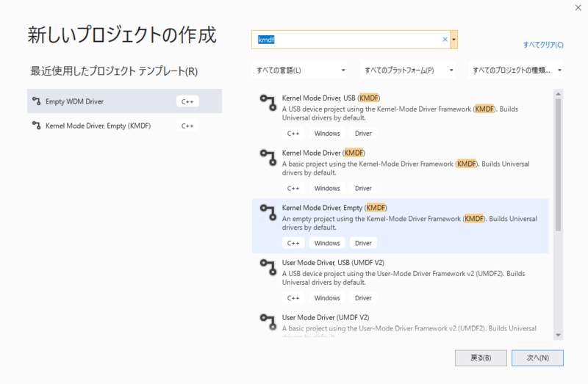Click the scrollbar up arrow of template list
Screen dimensions: 588x384
(x=558, y=94)
